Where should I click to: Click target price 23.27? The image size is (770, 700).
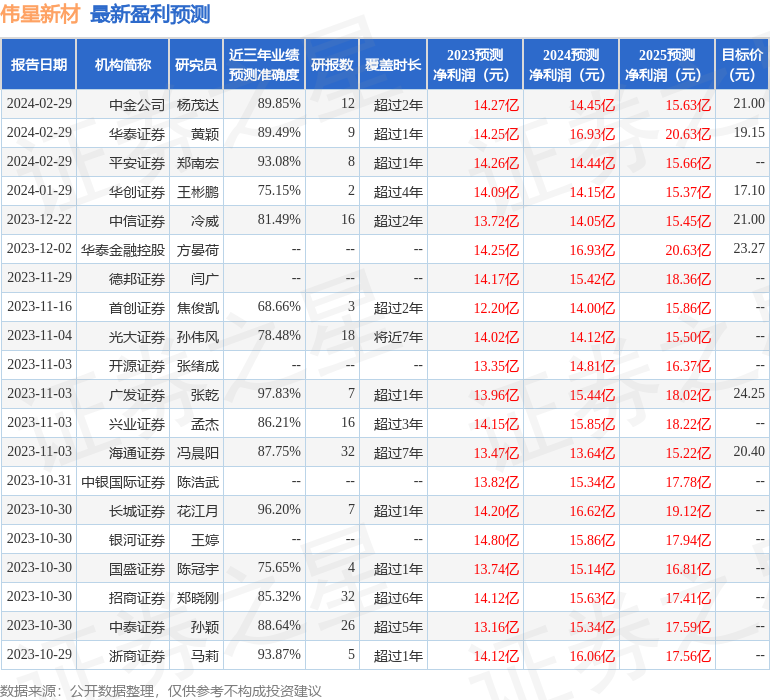point(749,249)
